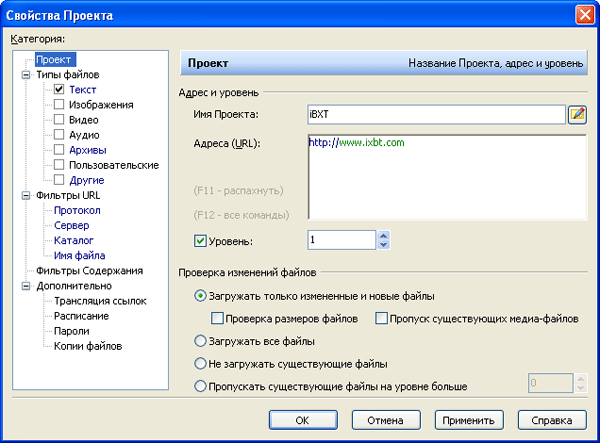Screen dimensions: 600x443
Task: Select the Изображения label in the tree
Action: click(x=101, y=105)
